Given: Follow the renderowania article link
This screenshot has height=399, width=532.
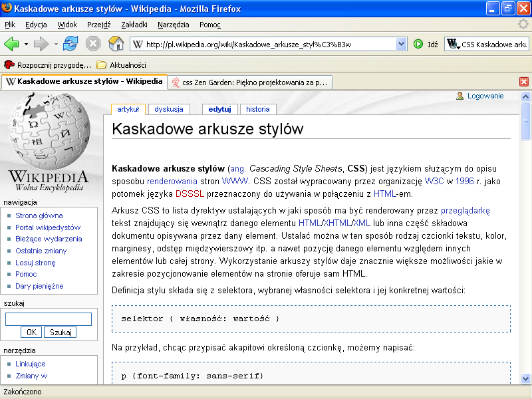Looking at the screenshot, I should (172, 181).
